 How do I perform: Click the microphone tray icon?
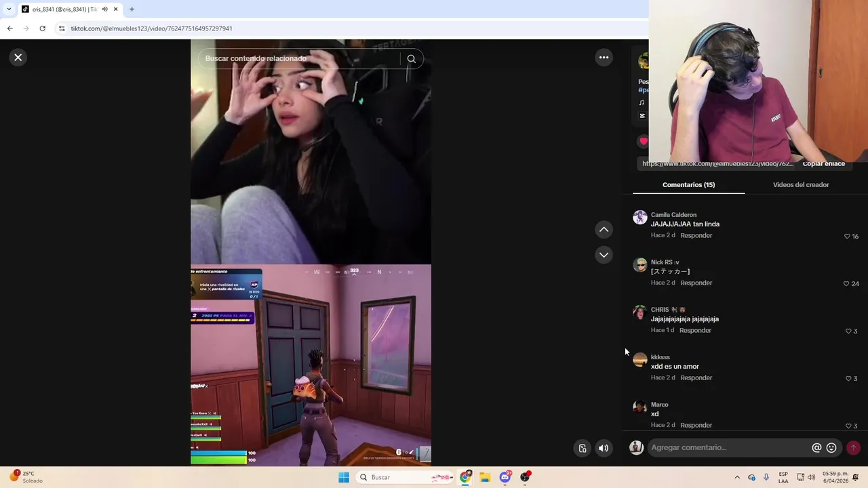(766, 477)
